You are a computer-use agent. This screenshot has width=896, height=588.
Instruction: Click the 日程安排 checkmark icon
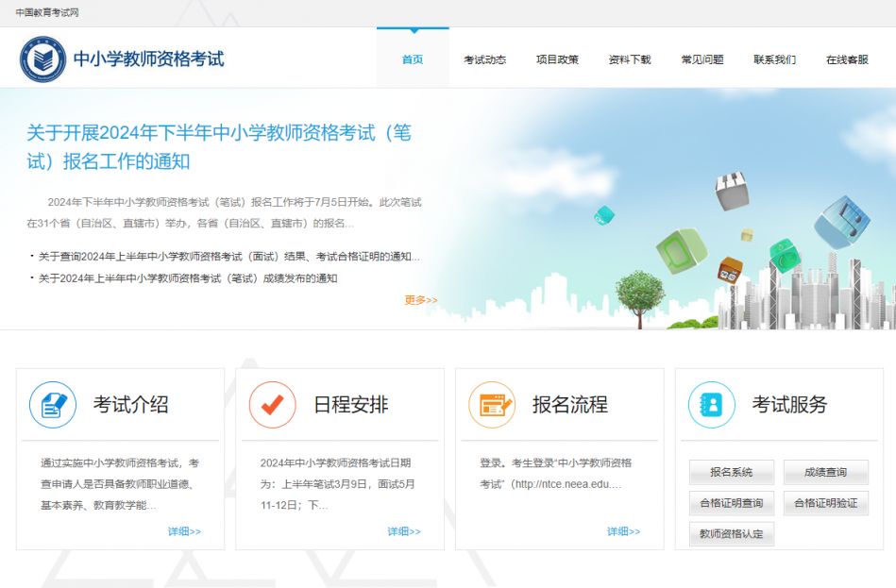click(273, 405)
